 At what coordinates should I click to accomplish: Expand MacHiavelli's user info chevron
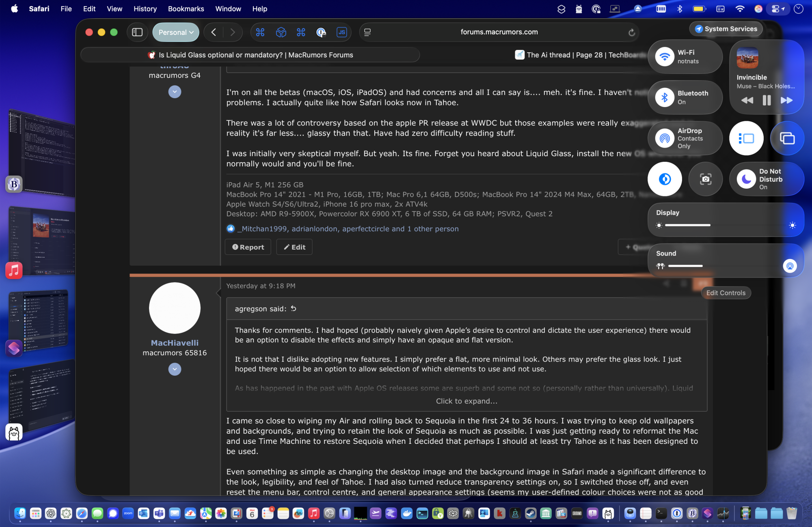(175, 369)
